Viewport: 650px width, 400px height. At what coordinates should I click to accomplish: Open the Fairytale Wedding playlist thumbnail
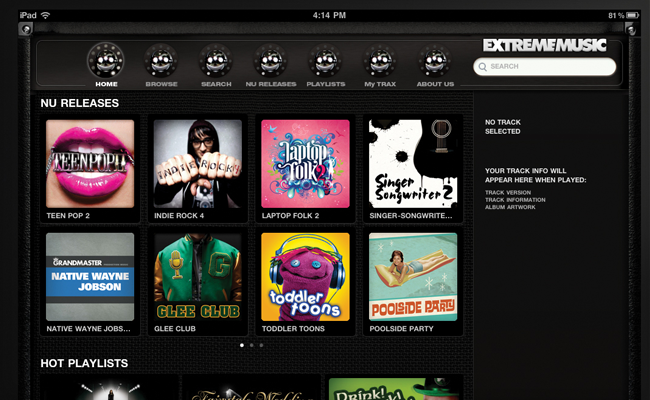pos(251,388)
